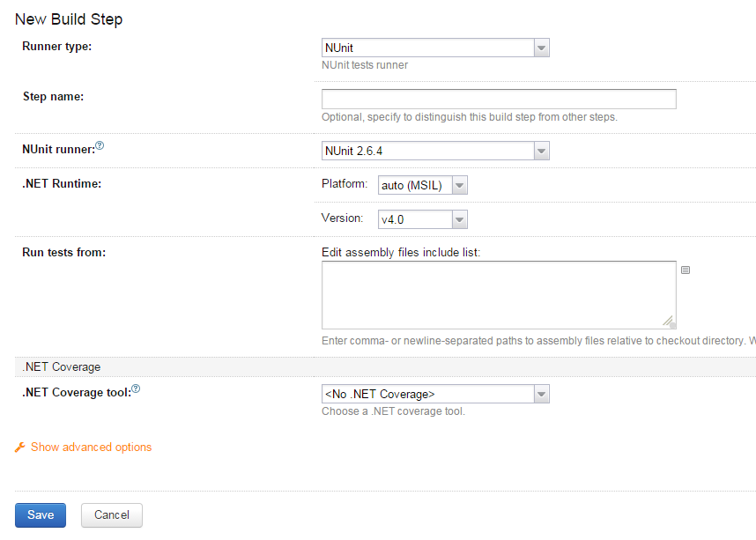This screenshot has width=756, height=540.
Task: Open help for .NET Coverage tool setting
Action: (136, 388)
